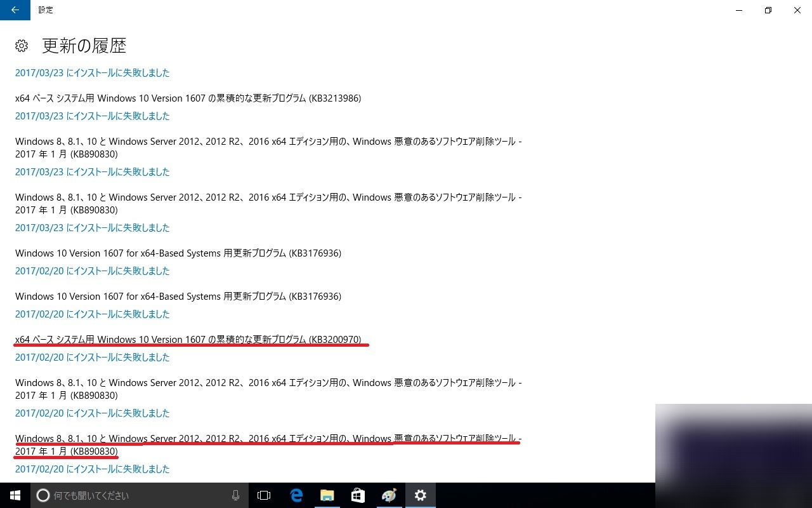Image resolution: width=812 pixels, height=508 pixels.
Task: Click the 何でも聞いてください search box
Action: 139,495
